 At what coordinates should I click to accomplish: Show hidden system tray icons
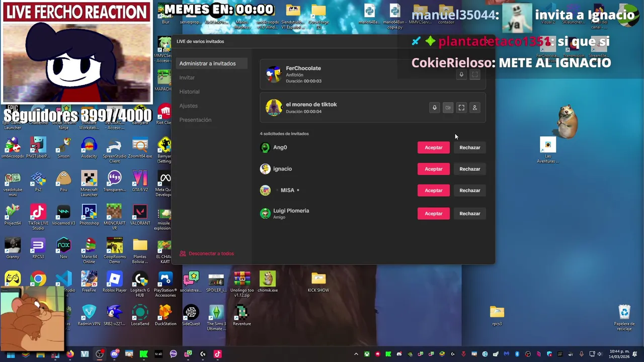356,354
